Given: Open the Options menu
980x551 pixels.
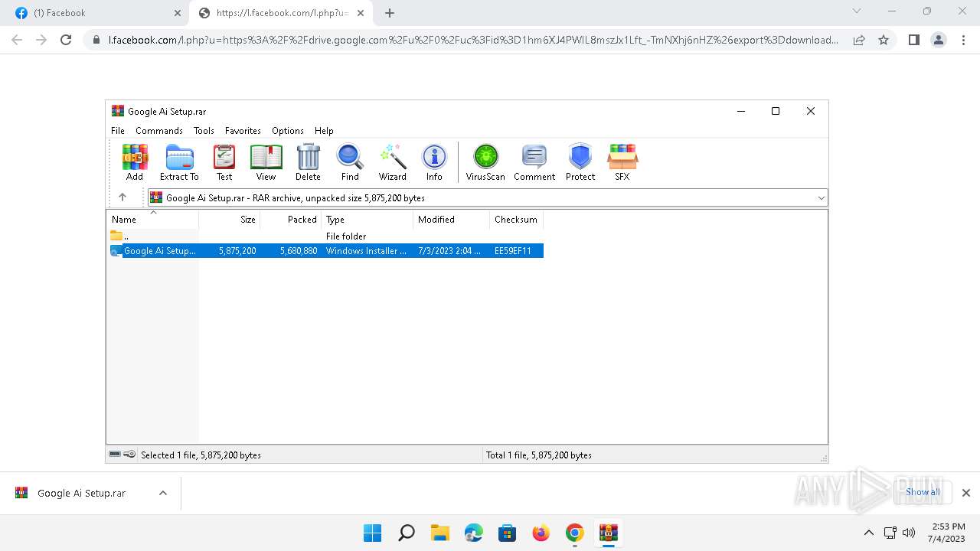Looking at the screenshot, I should (288, 131).
